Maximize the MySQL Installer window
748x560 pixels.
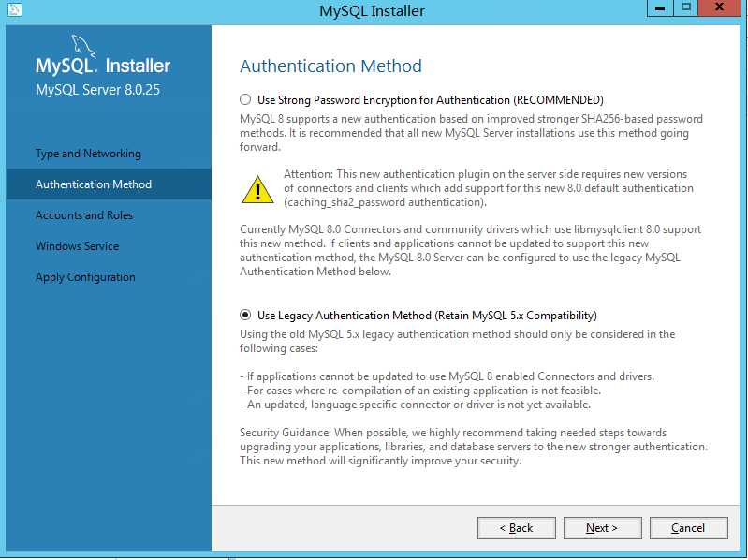pyautogui.click(x=686, y=8)
